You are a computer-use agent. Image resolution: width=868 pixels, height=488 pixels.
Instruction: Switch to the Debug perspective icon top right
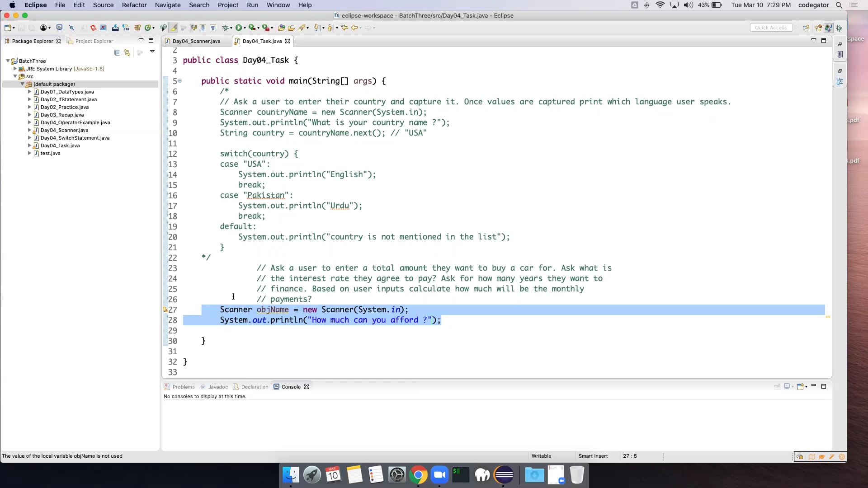[x=839, y=28]
